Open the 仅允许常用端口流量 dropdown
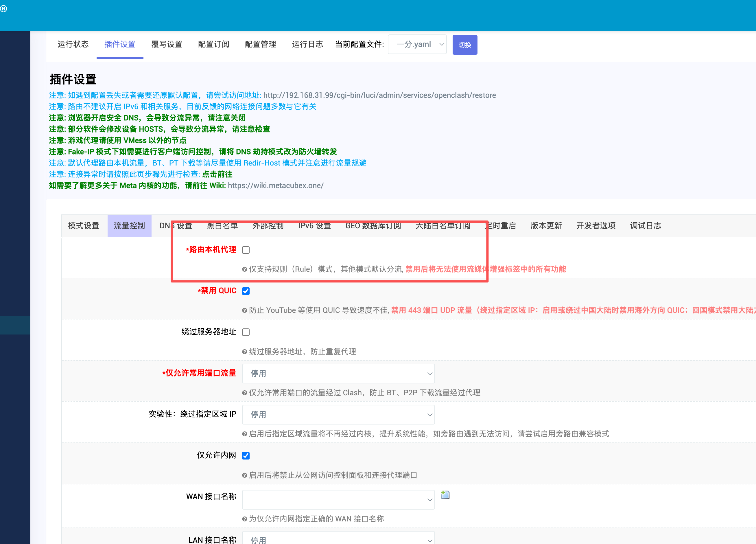 pyautogui.click(x=338, y=374)
